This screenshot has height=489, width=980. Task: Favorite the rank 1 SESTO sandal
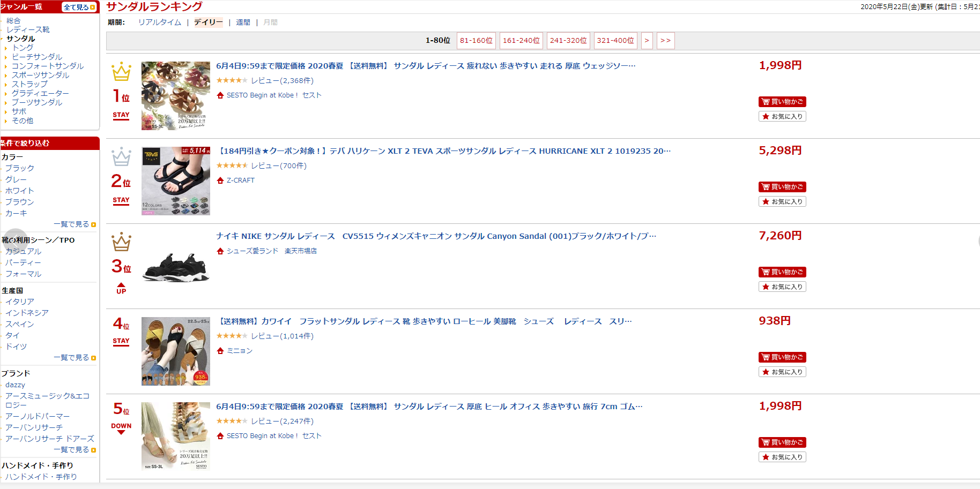(782, 116)
